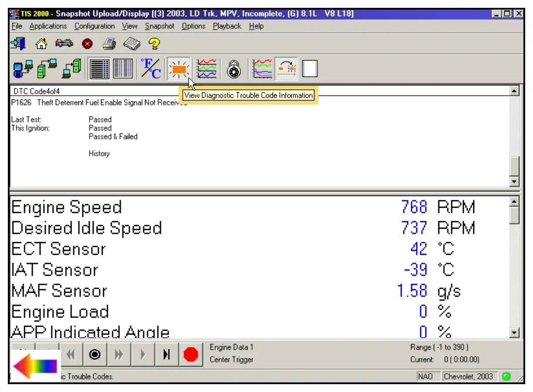
Task: Toggle the blank page display icon
Action: [310, 69]
